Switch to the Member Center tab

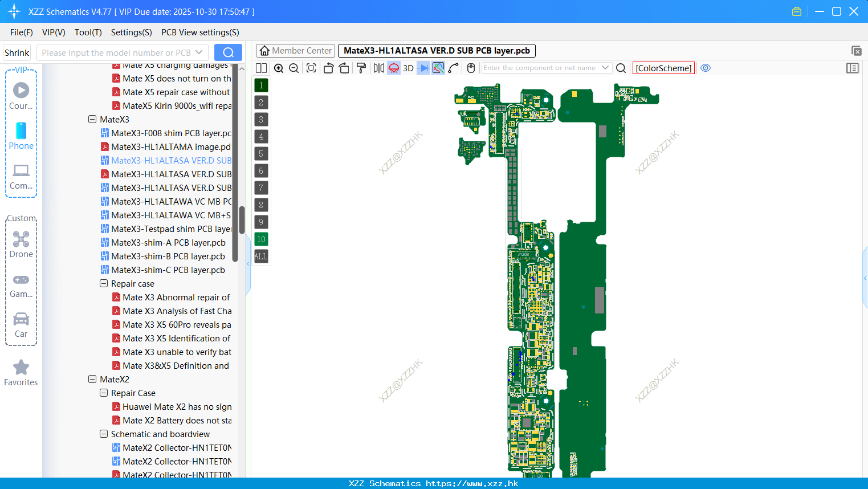(295, 51)
